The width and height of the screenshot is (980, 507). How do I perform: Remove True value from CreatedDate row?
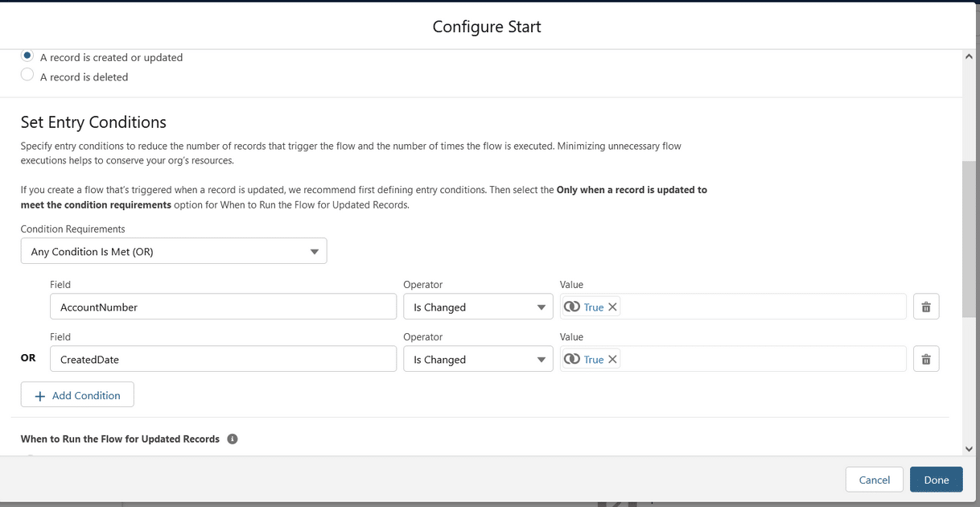(x=612, y=359)
